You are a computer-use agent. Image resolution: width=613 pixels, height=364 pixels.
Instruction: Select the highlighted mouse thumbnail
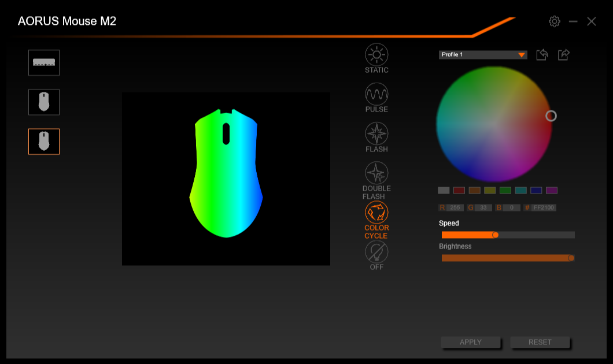pos(44,142)
